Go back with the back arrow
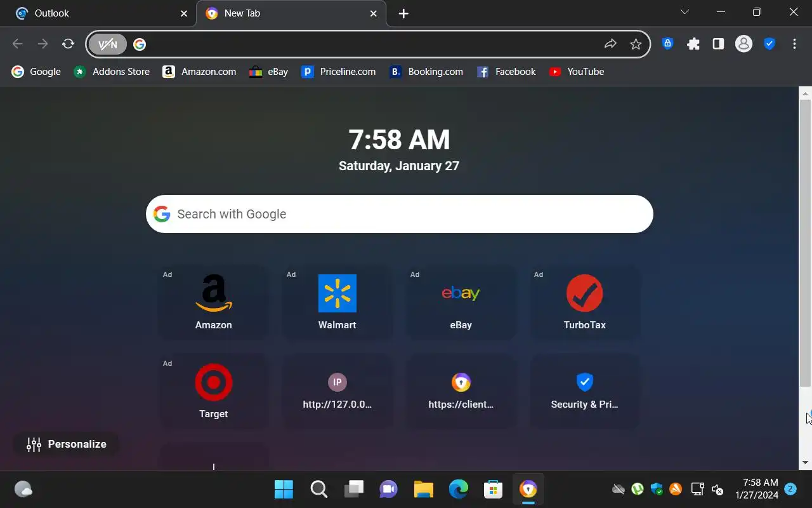812x508 pixels. [18, 44]
